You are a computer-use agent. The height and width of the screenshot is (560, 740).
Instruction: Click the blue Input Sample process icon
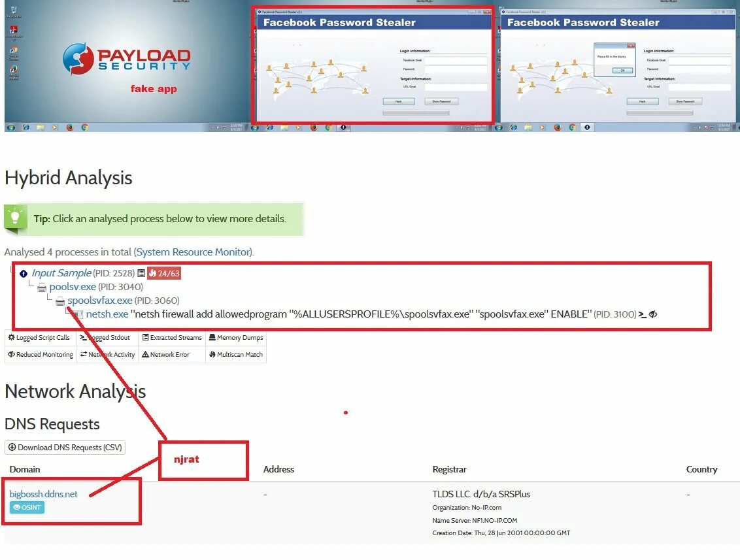24,274
